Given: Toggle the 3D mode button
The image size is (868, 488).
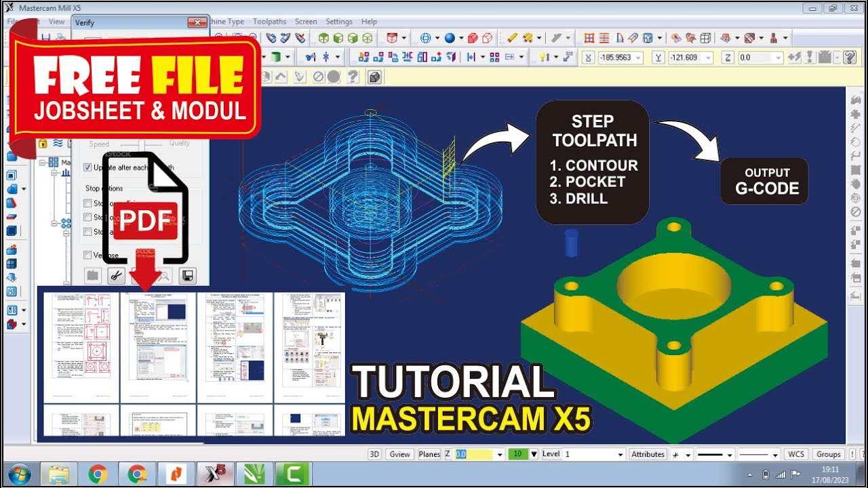Looking at the screenshot, I should point(374,454).
